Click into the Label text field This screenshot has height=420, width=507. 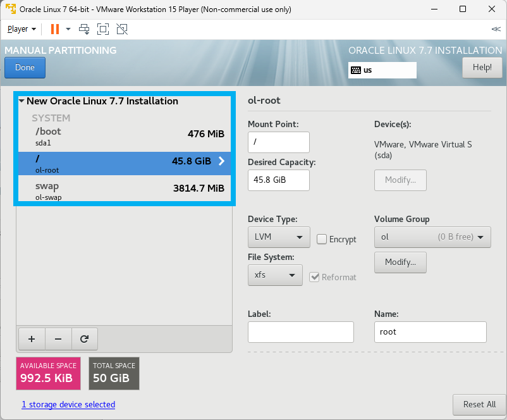301,332
